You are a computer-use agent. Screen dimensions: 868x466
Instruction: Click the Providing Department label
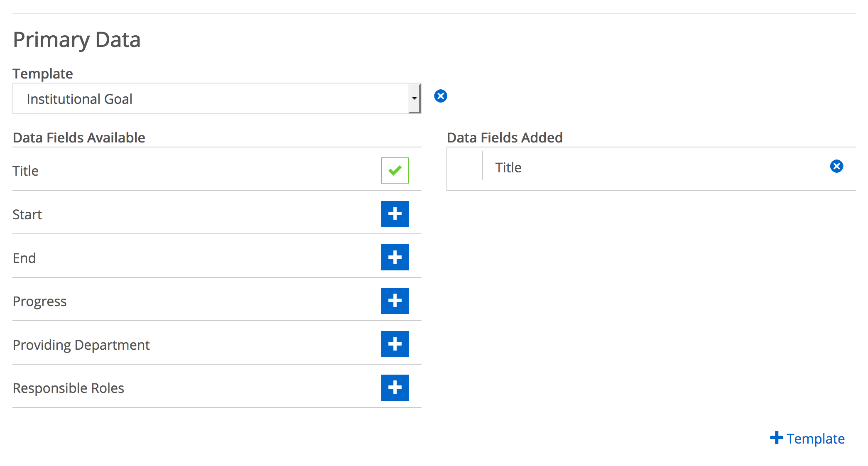point(81,345)
